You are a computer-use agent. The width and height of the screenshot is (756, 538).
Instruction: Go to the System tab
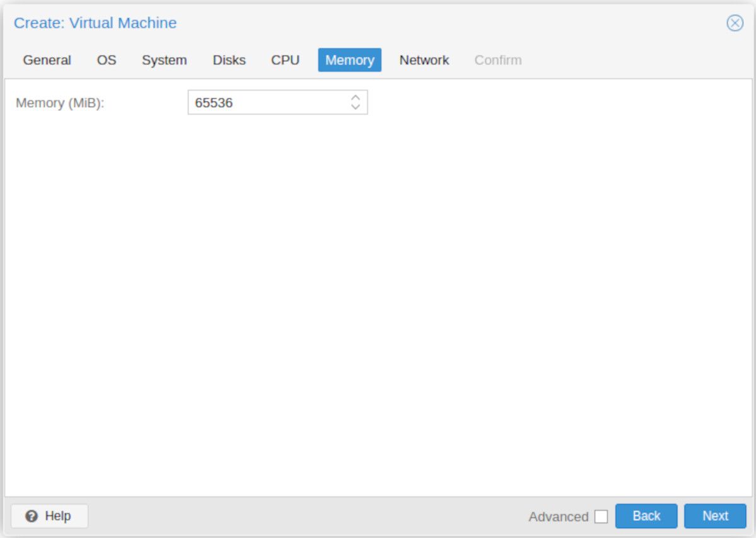pos(164,60)
